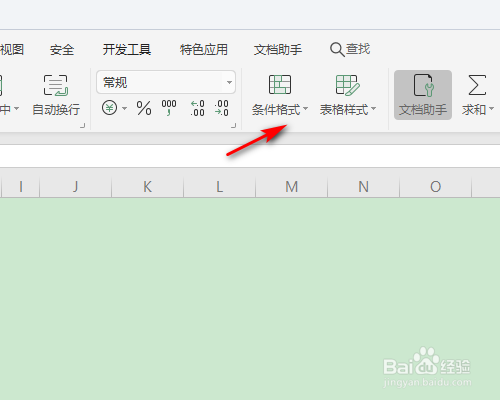Viewport: 500px width, 400px height.
Task: Switch to the 视图 tab
Action: pos(12,50)
